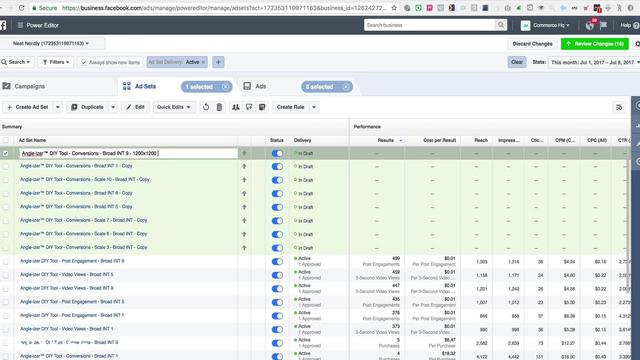Click the Edit button
The width and height of the screenshot is (640, 360).
(136, 107)
